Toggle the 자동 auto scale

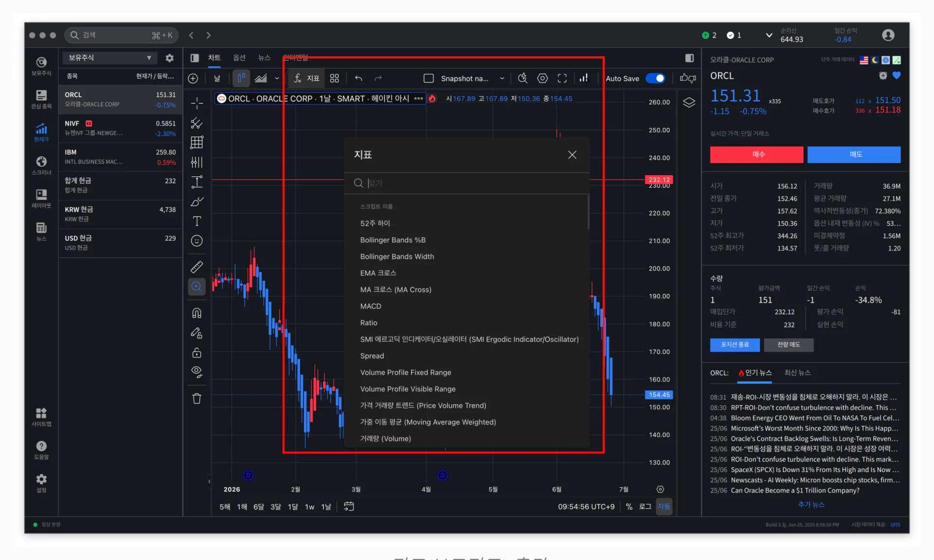click(x=664, y=506)
